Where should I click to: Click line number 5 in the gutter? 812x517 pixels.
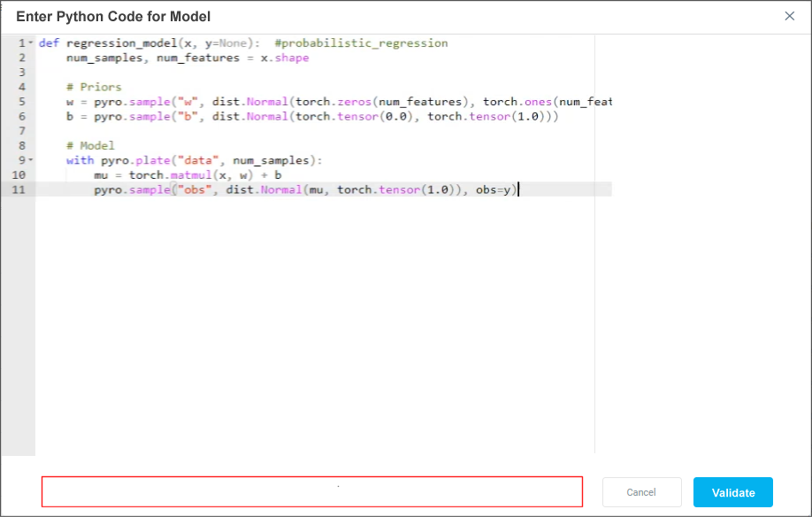click(x=21, y=102)
